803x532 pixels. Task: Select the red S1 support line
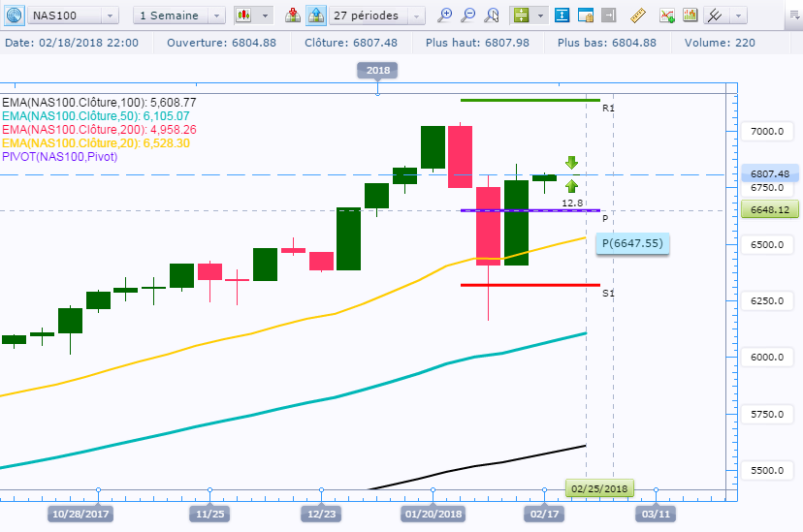(x=530, y=285)
